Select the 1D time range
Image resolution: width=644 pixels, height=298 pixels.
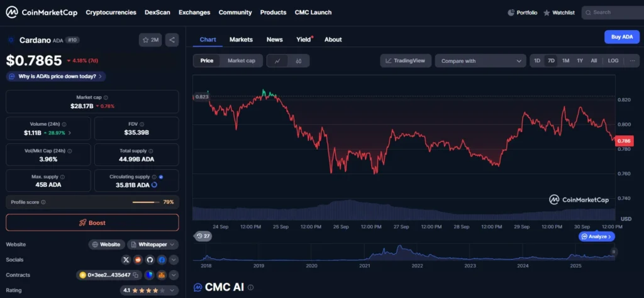536,61
